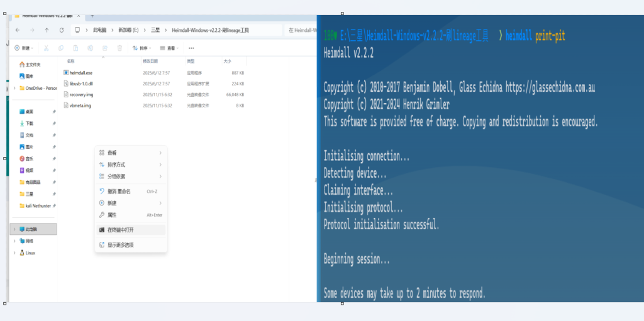Choose 查看 in the context menu
This screenshot has width=644, height=321.
click(131, 153)
